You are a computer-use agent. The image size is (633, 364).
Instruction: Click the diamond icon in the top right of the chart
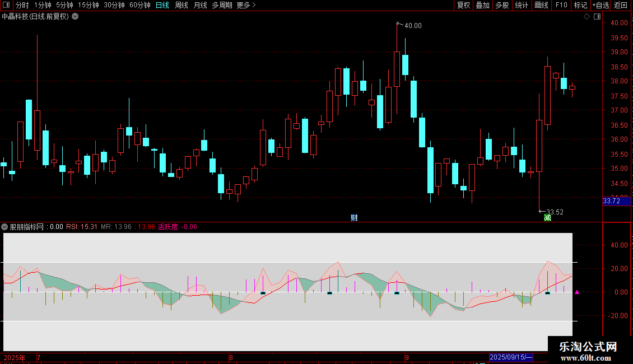587,17
